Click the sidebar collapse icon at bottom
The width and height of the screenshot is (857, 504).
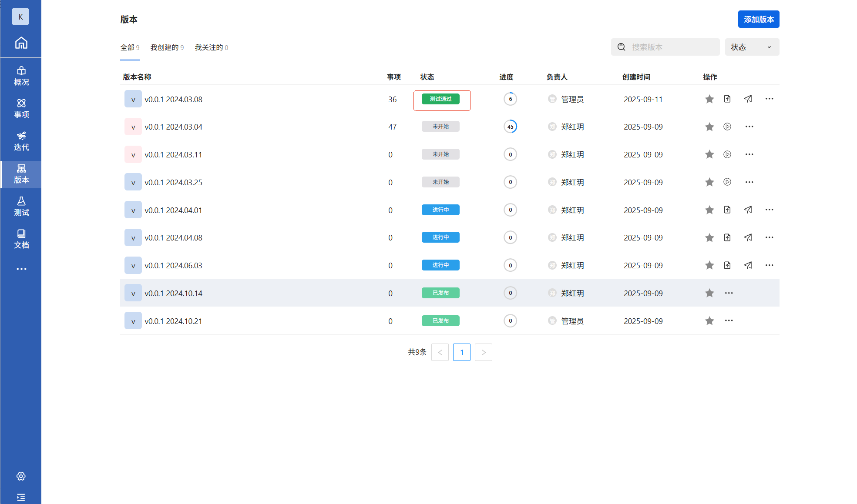coord(21,497)
